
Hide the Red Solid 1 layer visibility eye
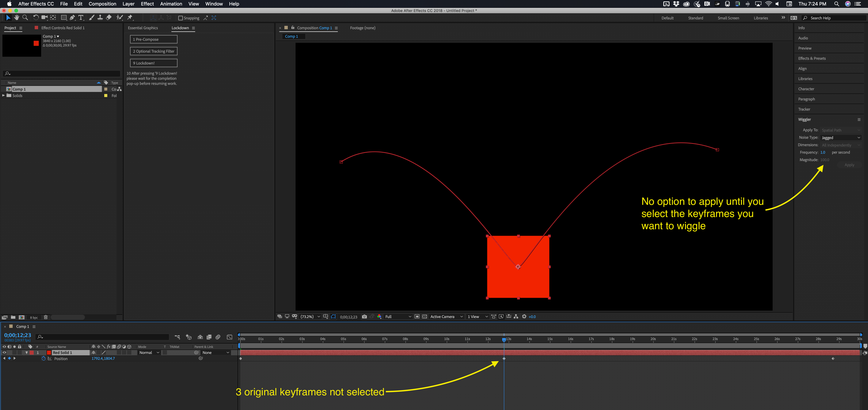[4, 352]
